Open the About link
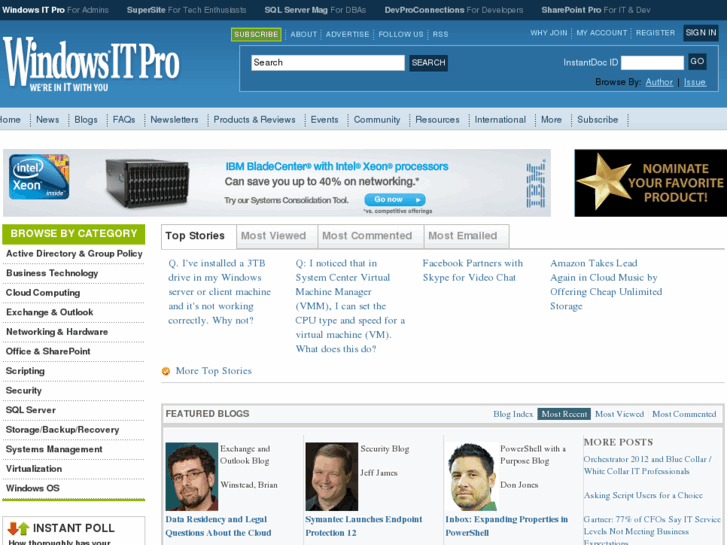 pos(303,34)
